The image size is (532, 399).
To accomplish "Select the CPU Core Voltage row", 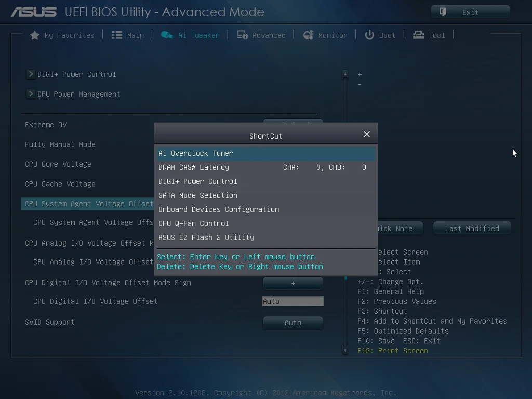I will click(x=58, y=164).
